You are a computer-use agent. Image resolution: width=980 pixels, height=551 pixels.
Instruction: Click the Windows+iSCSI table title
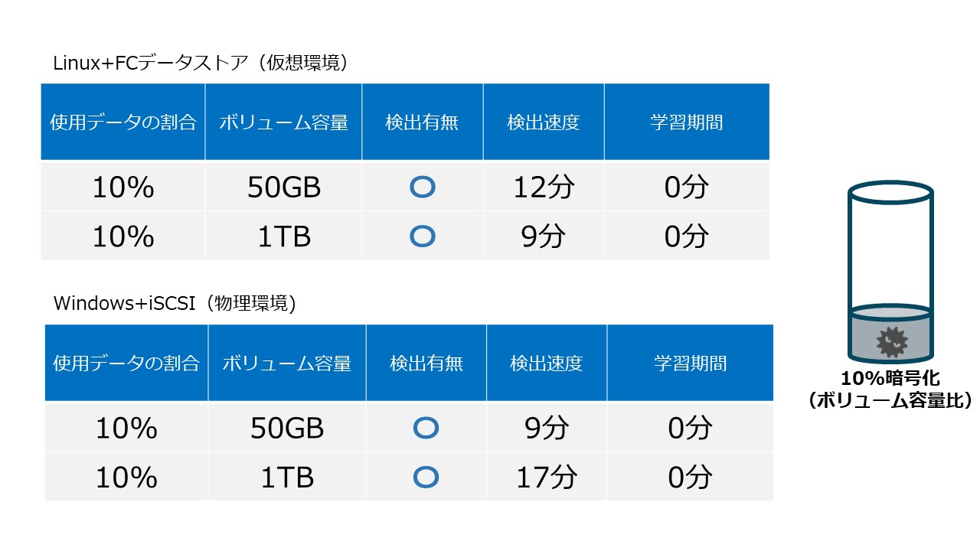pyautogui.click(x=175, y=303)
